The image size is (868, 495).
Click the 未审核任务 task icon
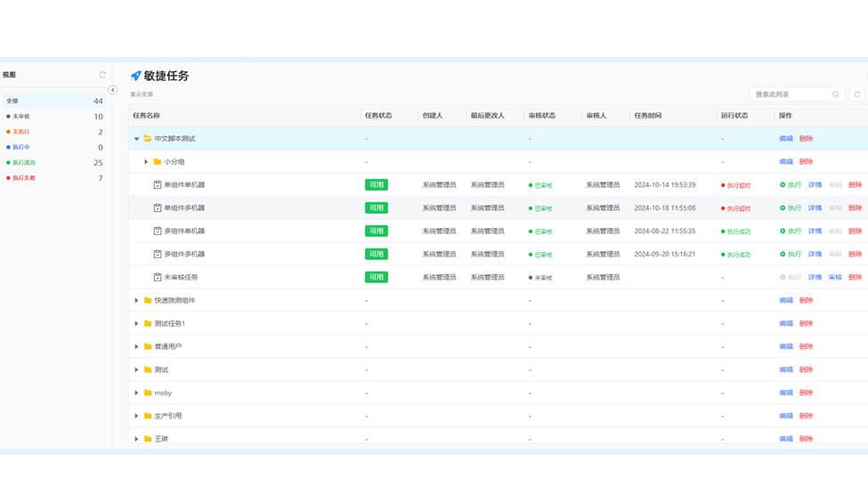tap(158, 277)
